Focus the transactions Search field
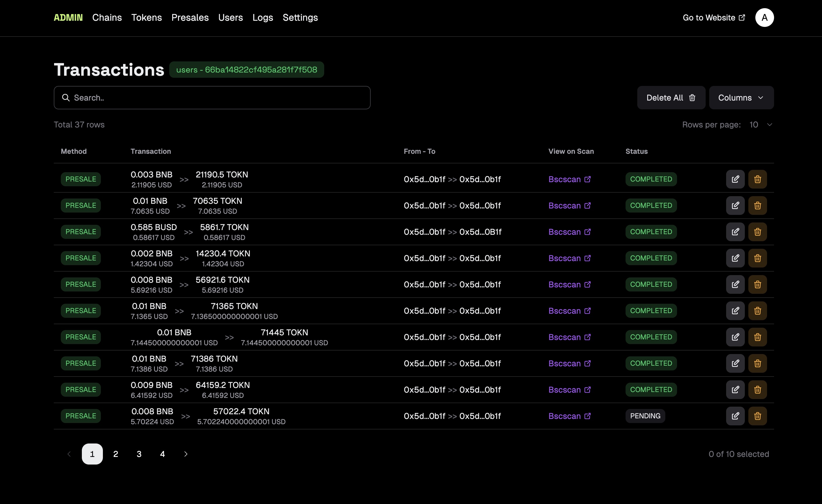 point(212,98)
